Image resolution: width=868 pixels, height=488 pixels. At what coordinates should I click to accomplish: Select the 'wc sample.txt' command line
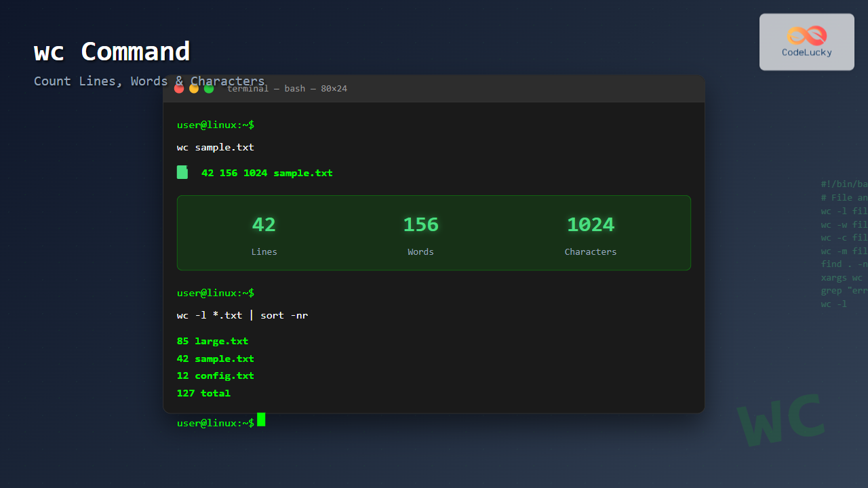point(216,147)
